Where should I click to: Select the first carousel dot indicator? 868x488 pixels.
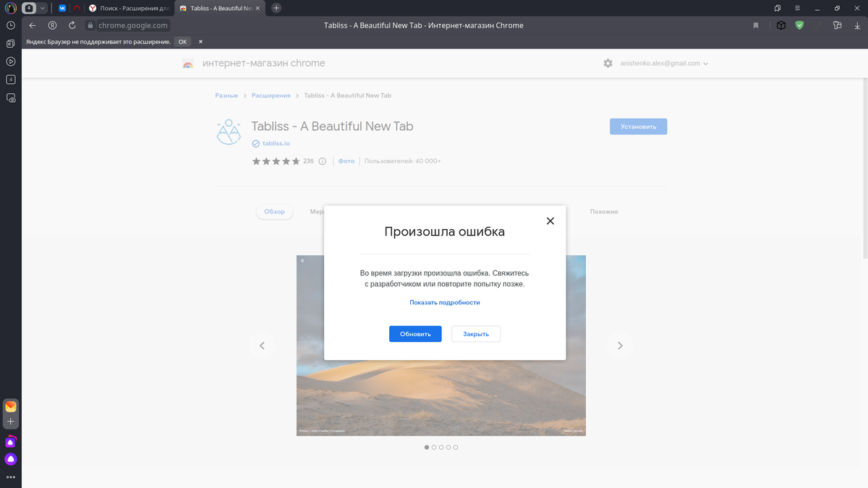point(427,448)
